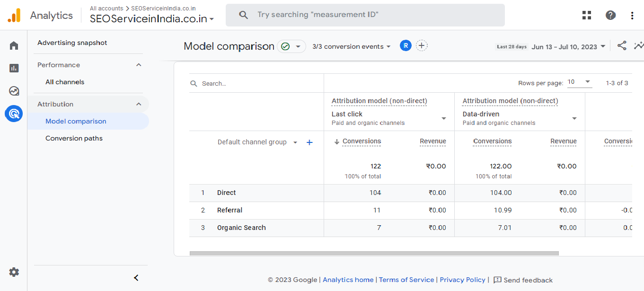Viewport: 644px width, 291px height.
Task: Open the Privacy Policy link
Action: (x=462, y=280)
